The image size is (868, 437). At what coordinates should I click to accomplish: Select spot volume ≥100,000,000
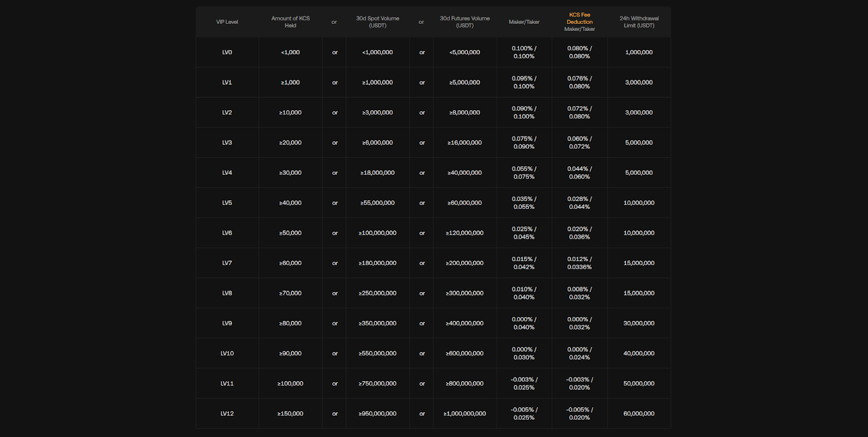coord(378,233)
